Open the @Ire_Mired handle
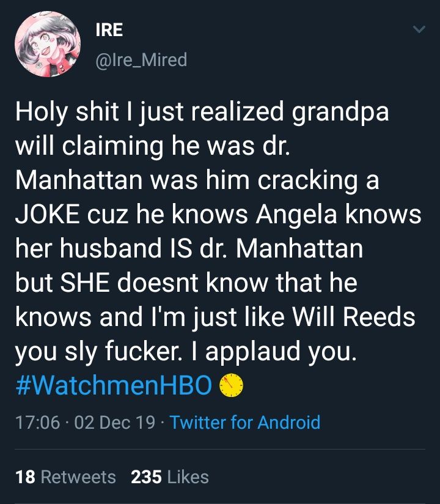 (141, 60)
